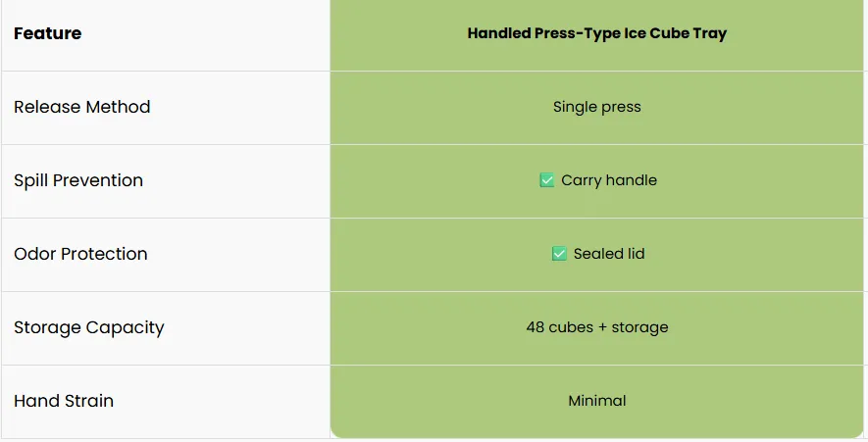Click the Carry handle text
868x442 pixels.
click(x=609, y=180)
